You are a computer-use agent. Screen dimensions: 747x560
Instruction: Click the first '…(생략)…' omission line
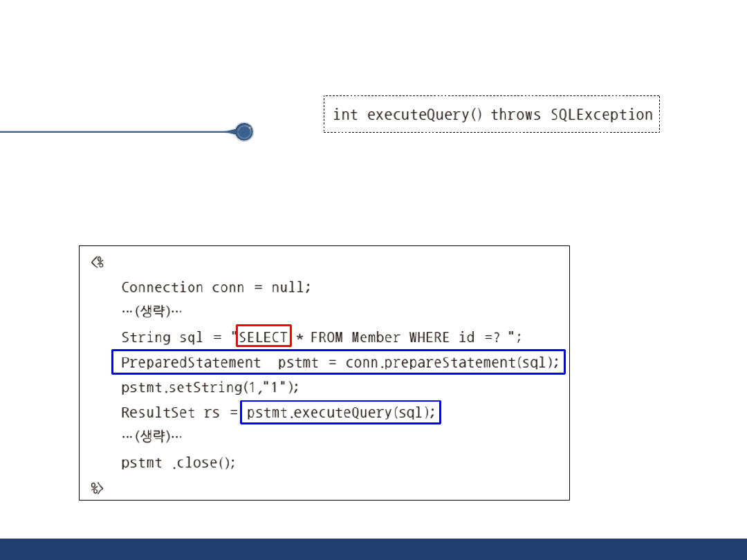151,312
